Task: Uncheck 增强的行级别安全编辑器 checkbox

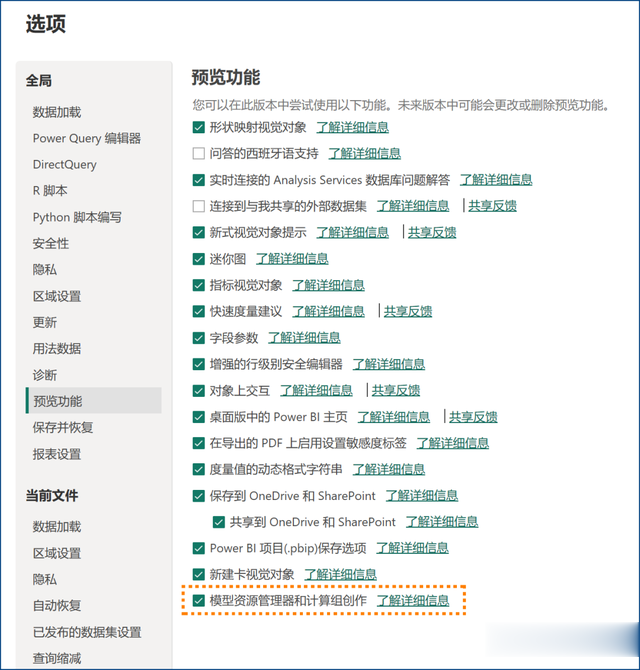Action: click(199, 364)
